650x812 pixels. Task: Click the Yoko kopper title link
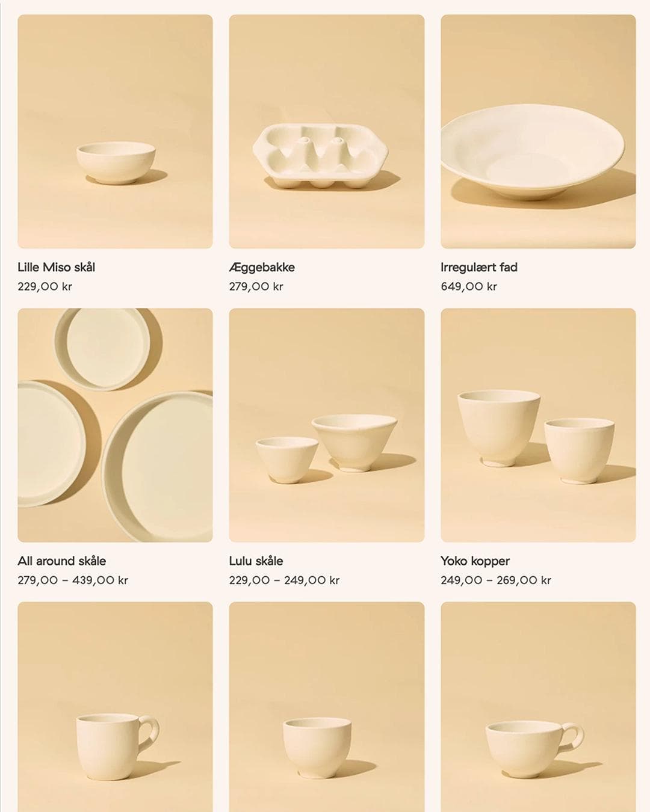[475, 561]
